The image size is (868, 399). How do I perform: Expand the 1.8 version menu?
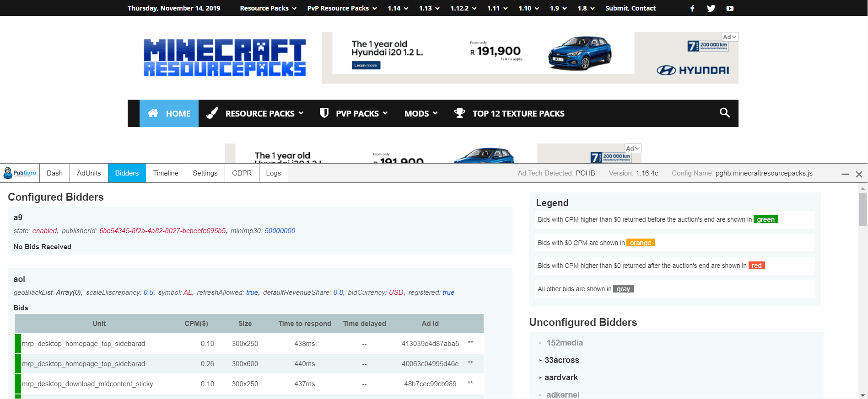(x=586, y=8)
